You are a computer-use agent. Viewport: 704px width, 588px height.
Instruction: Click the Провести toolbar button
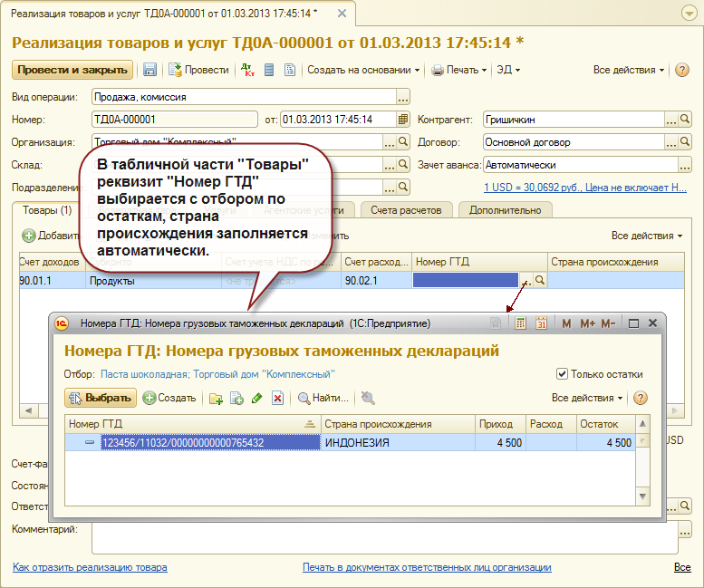point(198,70)
